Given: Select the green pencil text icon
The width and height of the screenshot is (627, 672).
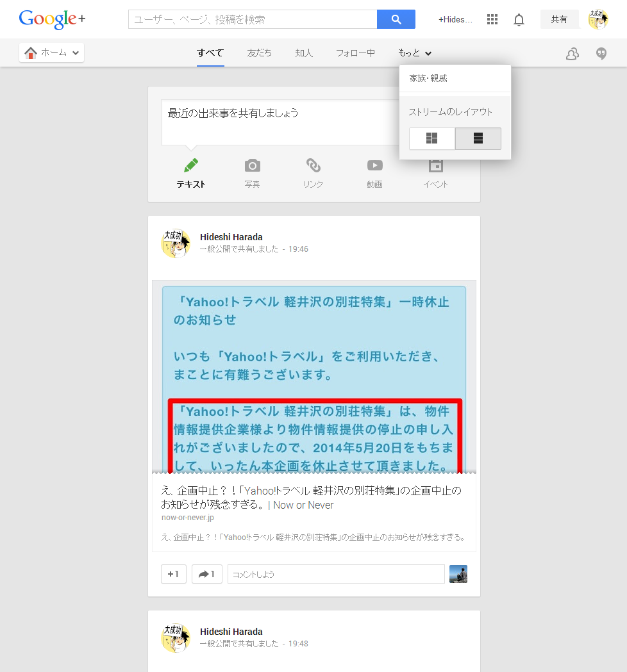Looking at the screenshot, I should (x=191, y=166).
